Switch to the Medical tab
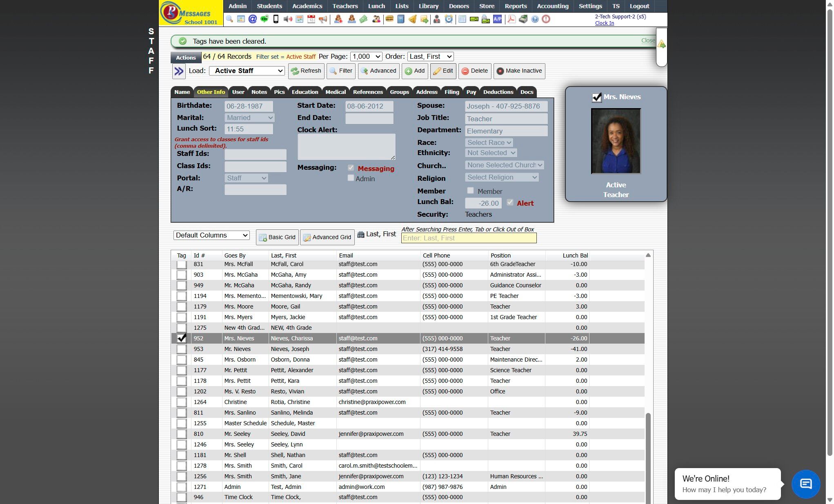The height and width of the screenshot is (504, 834). click(x=335, y=92)
